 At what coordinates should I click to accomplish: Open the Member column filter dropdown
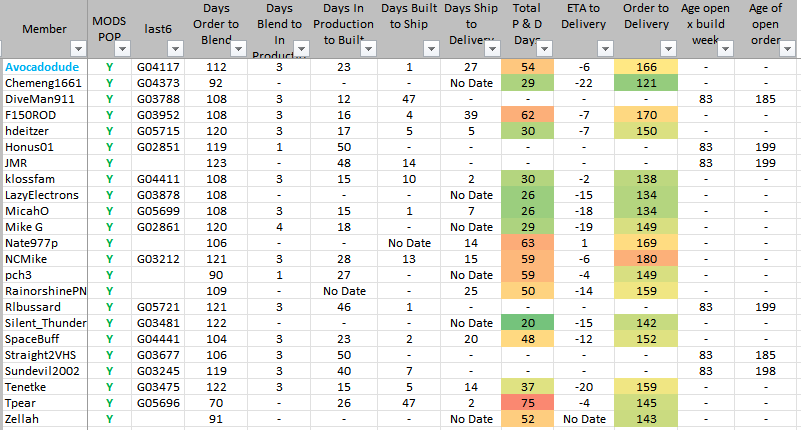78,48
